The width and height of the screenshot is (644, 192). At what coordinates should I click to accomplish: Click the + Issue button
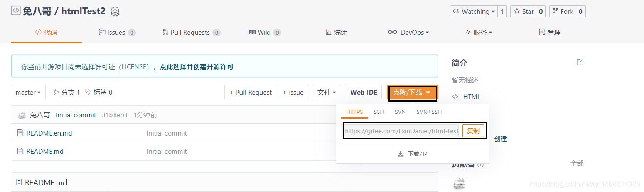(293, 92)
